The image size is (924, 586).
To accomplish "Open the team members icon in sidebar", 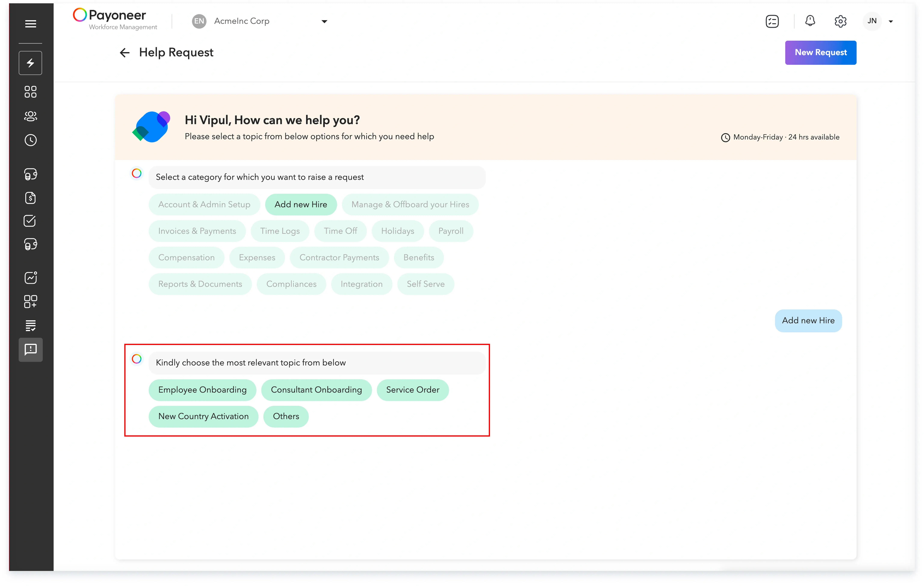I will pyautogui.click(x=30, y=116).
